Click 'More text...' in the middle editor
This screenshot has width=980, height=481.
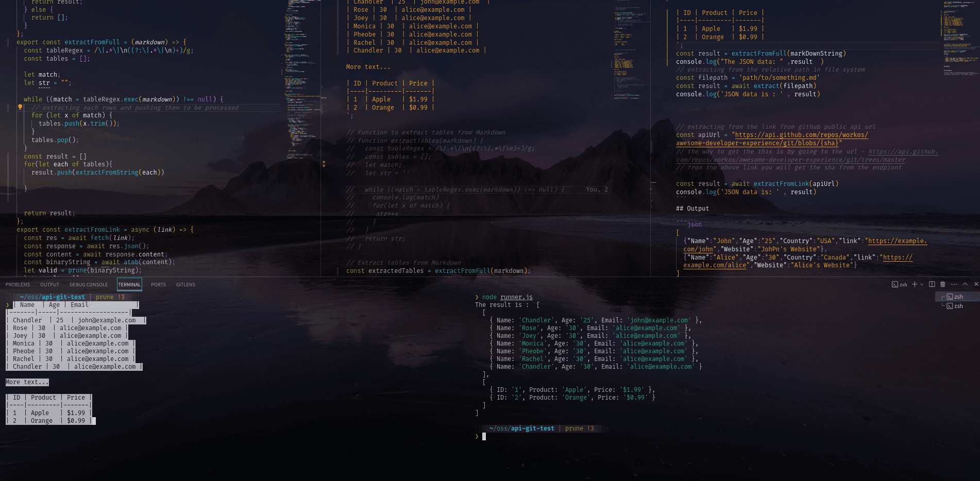(368, 67)
